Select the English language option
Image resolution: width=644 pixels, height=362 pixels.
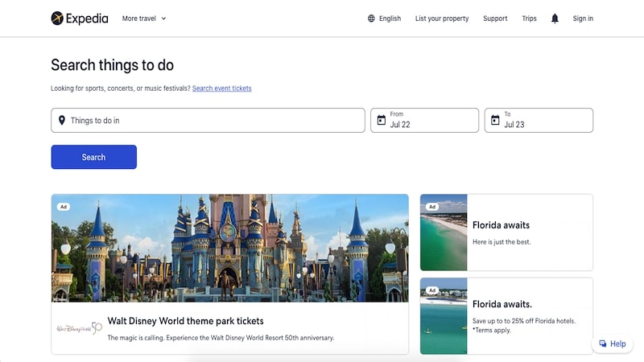390,19
